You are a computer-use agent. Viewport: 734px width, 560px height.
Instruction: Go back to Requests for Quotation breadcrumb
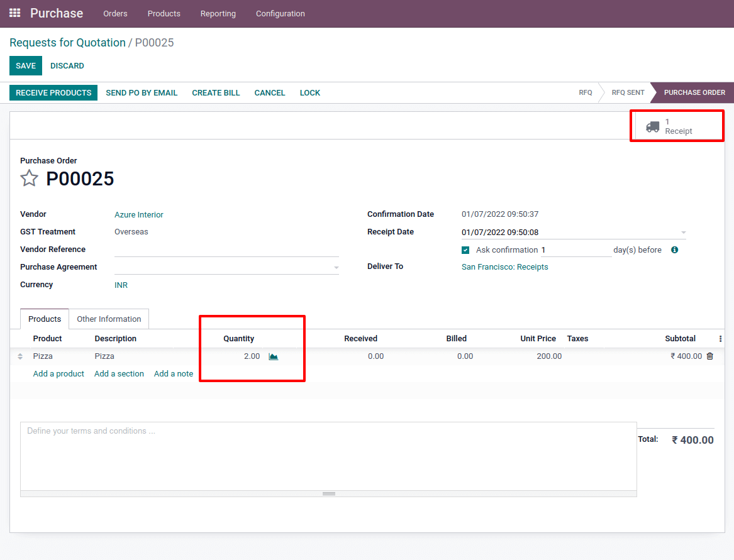pyautogui.click(x=67, y=43)
